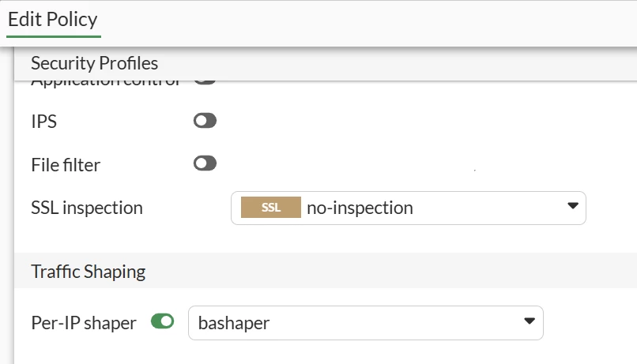
Task: Click the IPS label text
Action: (x=44, y=122)
